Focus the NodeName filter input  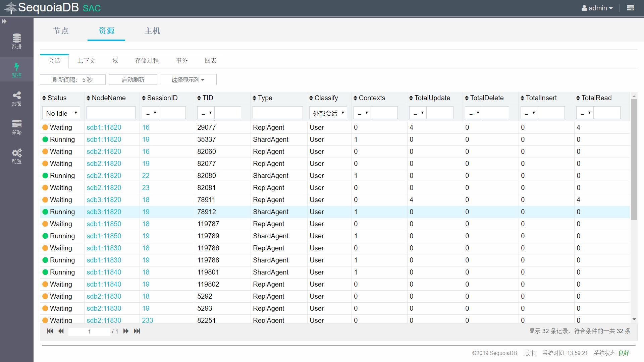click(x=111, y=113)
